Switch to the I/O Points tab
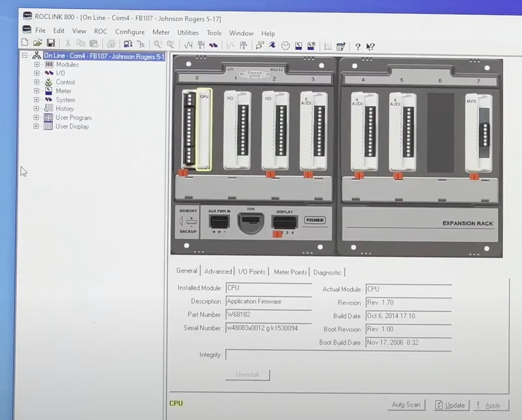Image resolution: width=522 pixels, height=420 pixels. [x=252, y=271]
